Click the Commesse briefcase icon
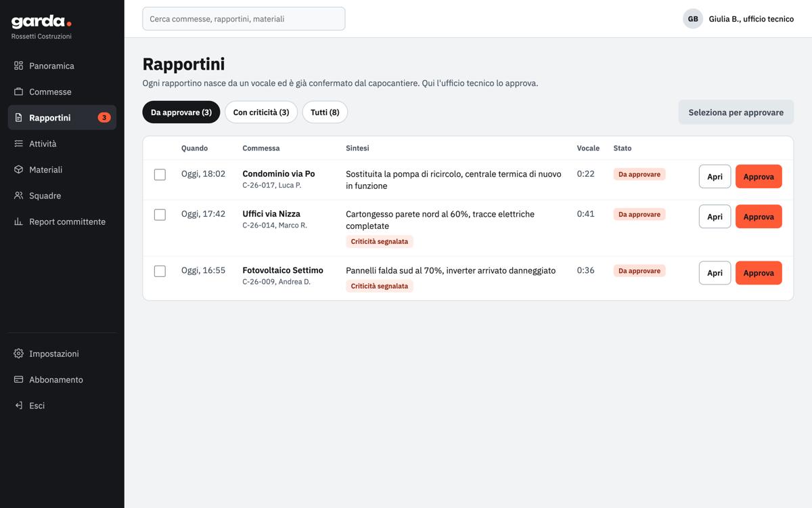This screenshot has width=812, height=508. [18, 91]
